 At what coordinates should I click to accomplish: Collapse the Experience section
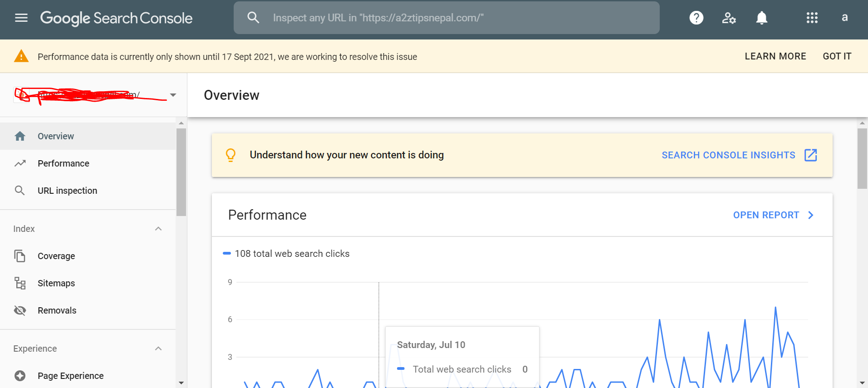click(158, 349)
